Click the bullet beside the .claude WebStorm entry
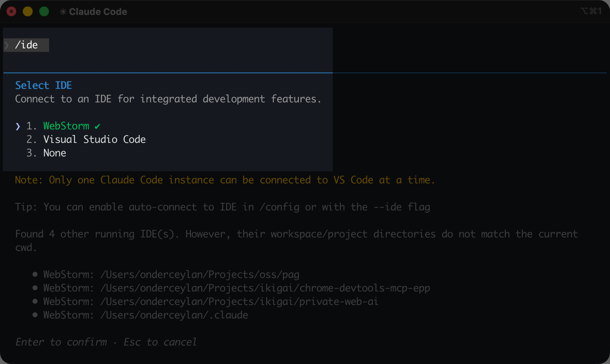Image resolution: width=610 pixels, height=364 pixels. click(x=34, y=315)
